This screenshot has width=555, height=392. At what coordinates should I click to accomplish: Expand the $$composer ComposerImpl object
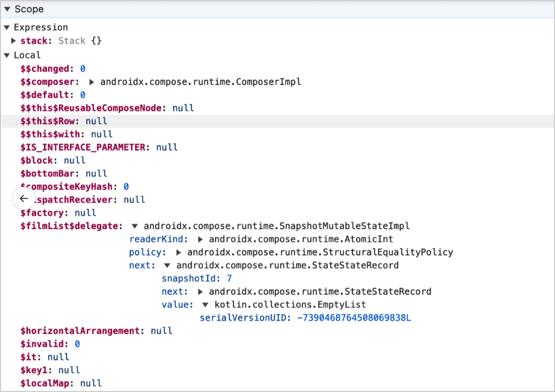92,82
